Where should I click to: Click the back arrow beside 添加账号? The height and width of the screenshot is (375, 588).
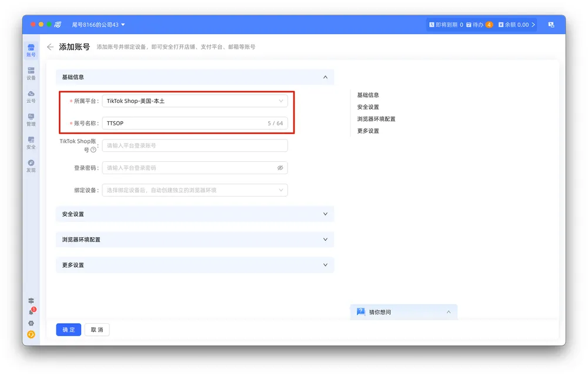[x=50, y=47]
